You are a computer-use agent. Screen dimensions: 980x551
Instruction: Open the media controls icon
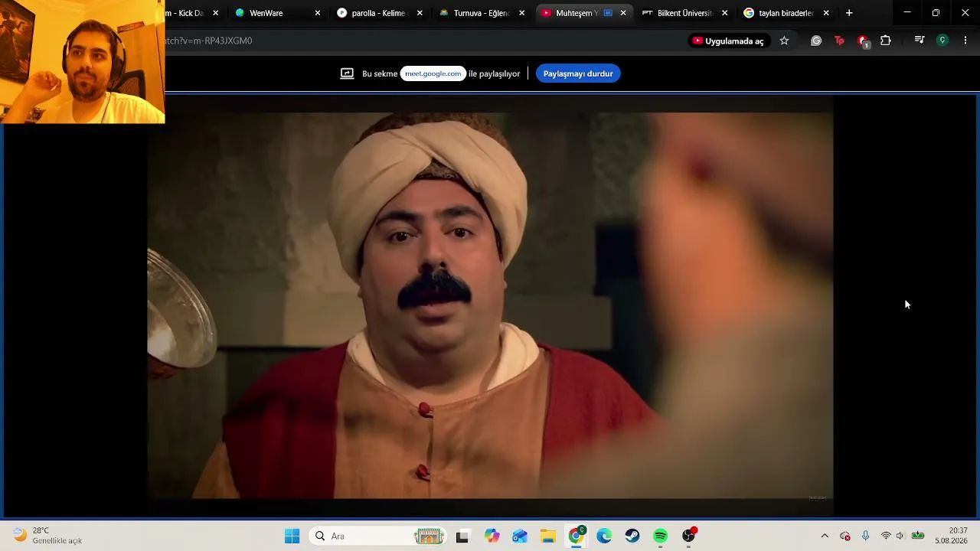coord(920,41)
